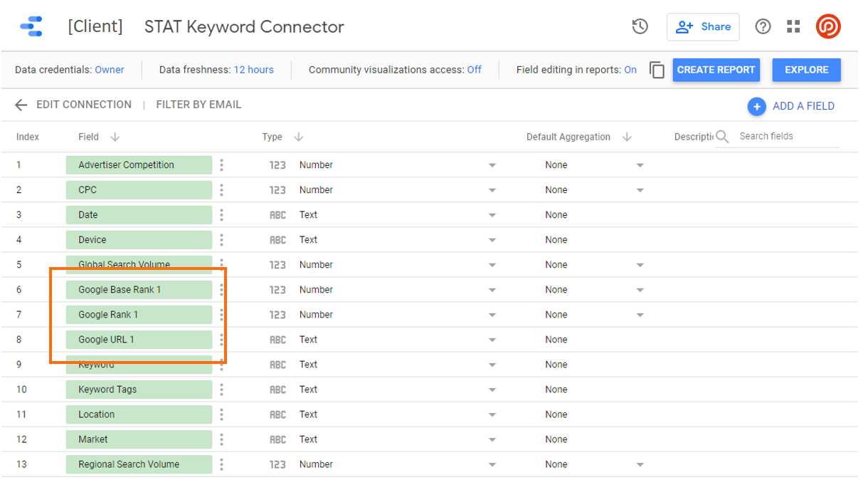The image size is (868, 485).
Task: Open the Google apps grid icon
Action: tap(793, 27)
